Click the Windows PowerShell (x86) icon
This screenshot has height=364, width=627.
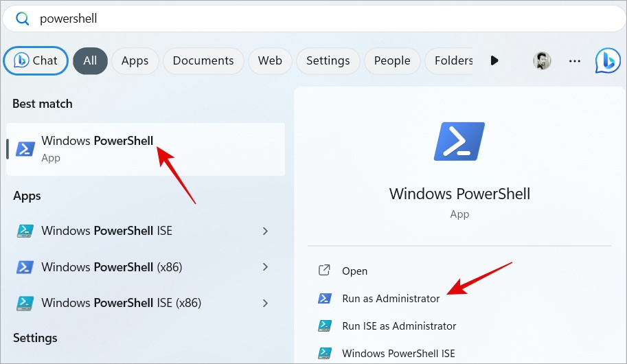(x=25, y=267)
